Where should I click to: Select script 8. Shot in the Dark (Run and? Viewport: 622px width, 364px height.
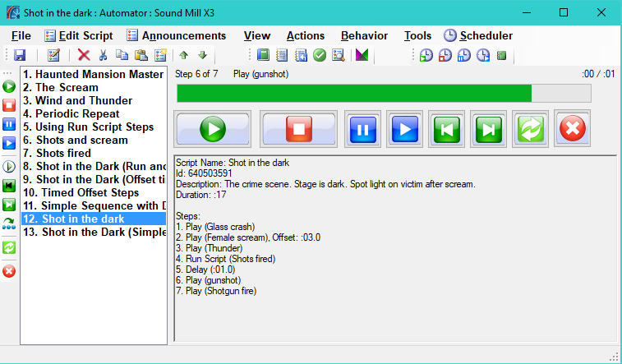[94, 166]
